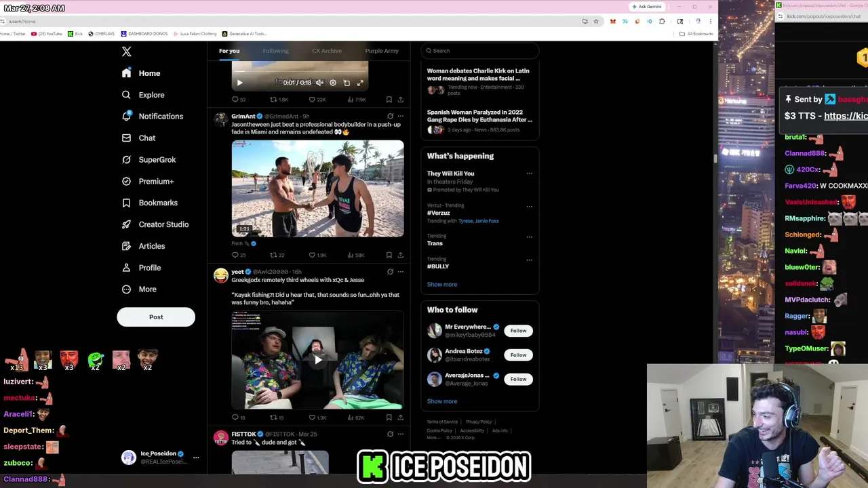Image resolution: width=868 pixels, height=488 pixels.
Task: Like the yeet post
Action: click(x=317, y=418)
